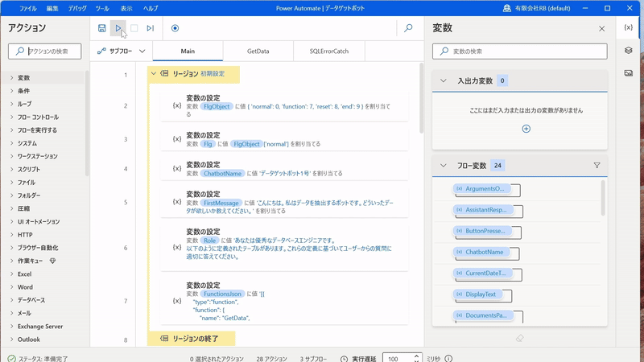Open the サブフロー dropdown
644x362 pixels.
pos(122,51)
